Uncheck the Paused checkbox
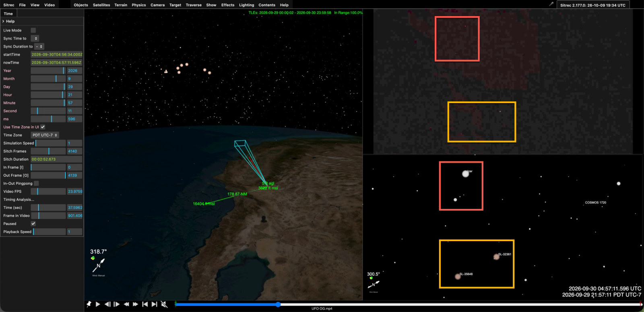The image size is (644, 312). click(x=33, y=223)
